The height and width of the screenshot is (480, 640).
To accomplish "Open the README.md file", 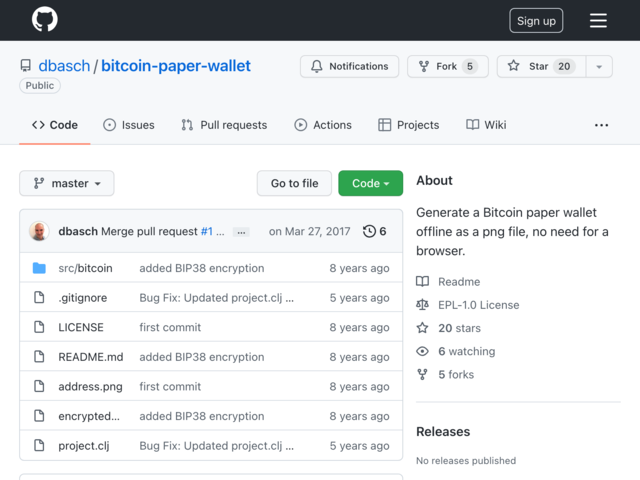I will (90, 357).
